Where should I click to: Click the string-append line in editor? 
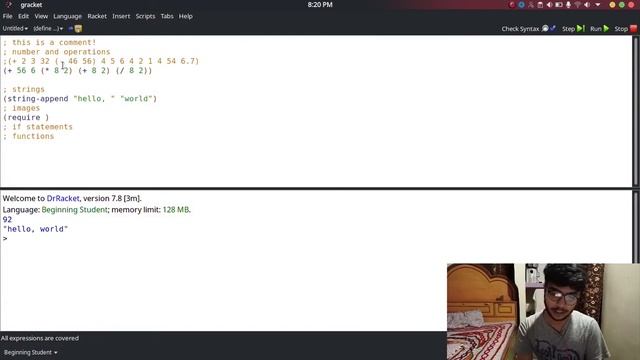pyautogui.click(x=80, y=99)
